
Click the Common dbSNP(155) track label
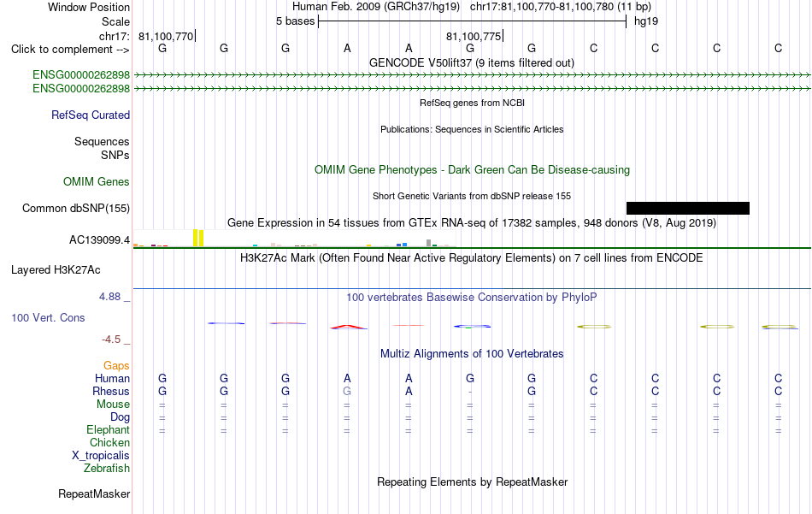click(76, 209)
